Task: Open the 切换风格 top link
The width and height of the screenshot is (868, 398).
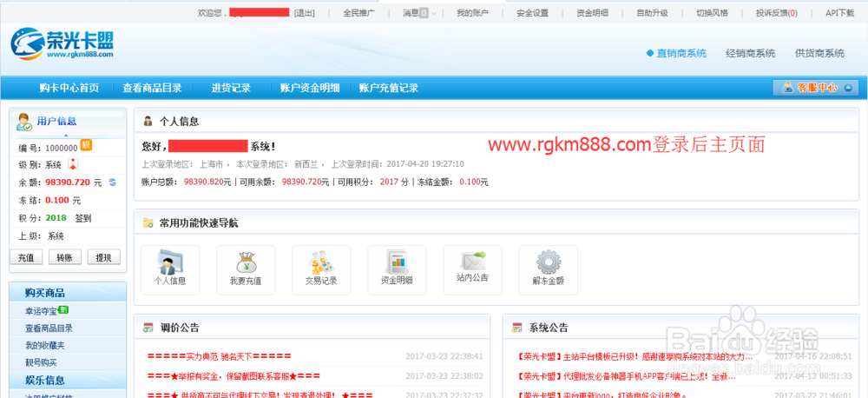Action: pos(712,13)
